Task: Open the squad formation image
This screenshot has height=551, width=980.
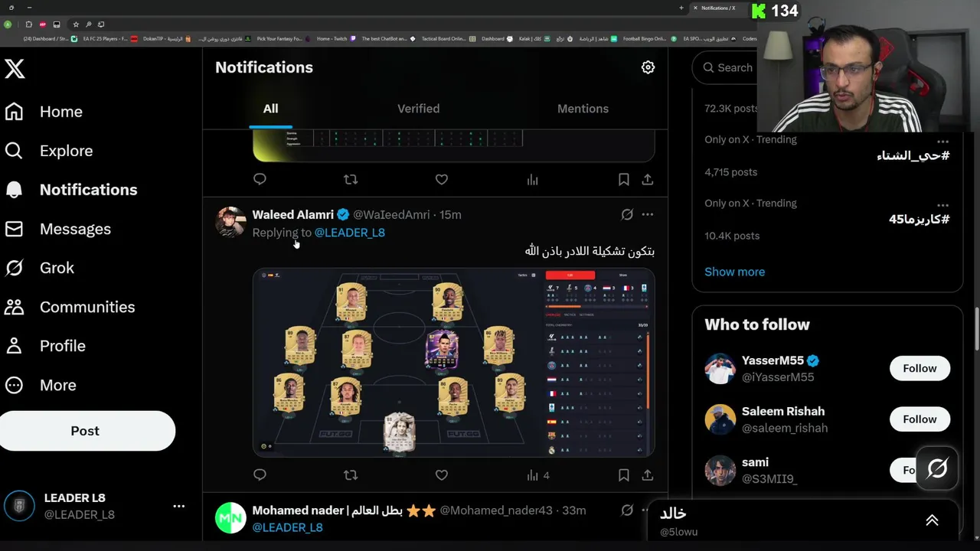Action: click(454, 363)
